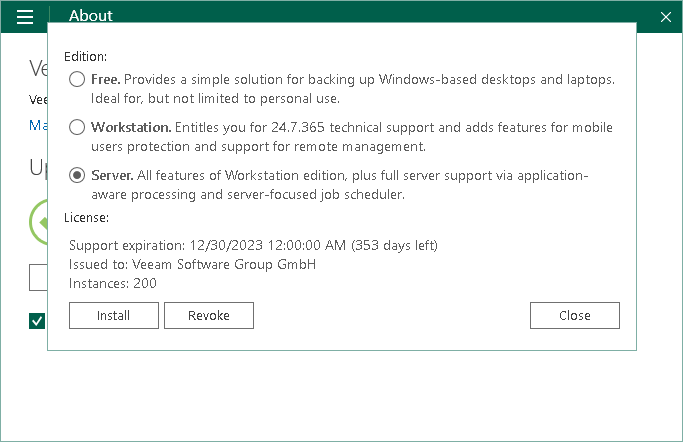Click the Edition section label
683x442 pixels.
coord(85,57)
